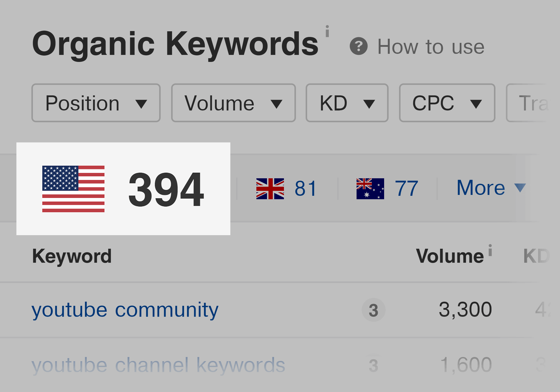Click the 3,300 volume value
This screenshot has height=392, width=560.
[x=465, y=310]
